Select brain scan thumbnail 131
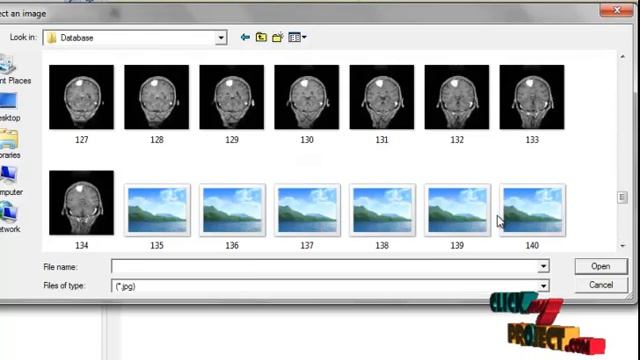This screenshot has height=360, width=640. click(x=382, y=97)
